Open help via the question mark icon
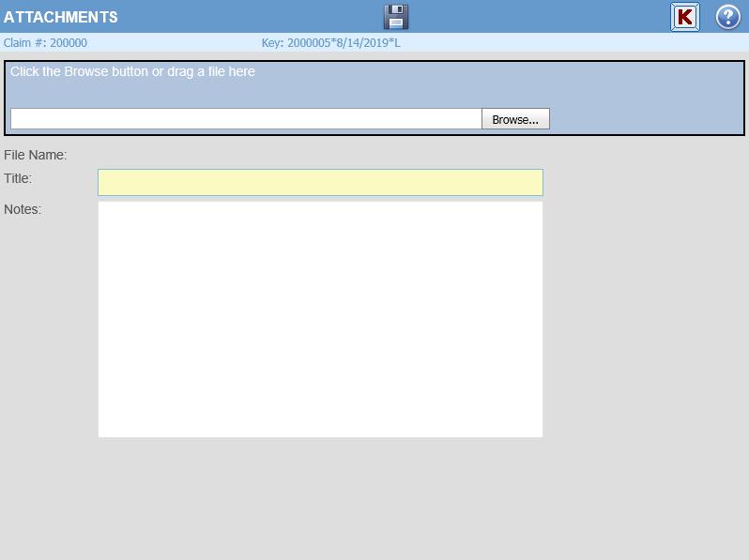749x560 pixels. point(727,17)
